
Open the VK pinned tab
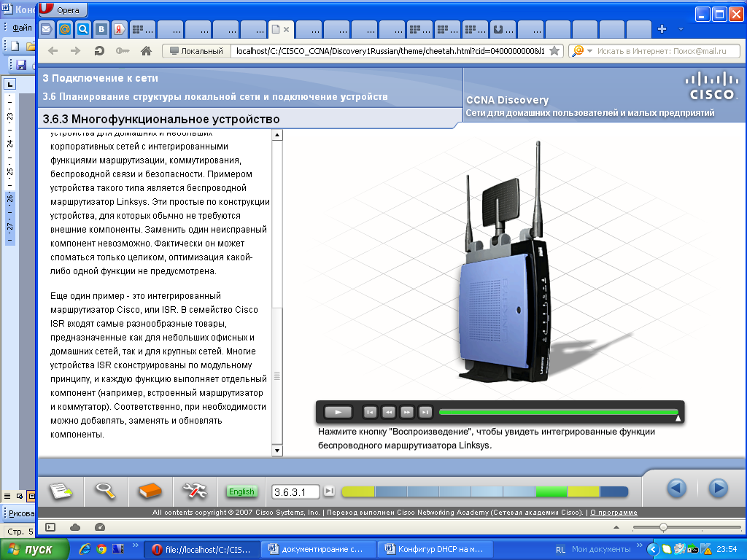tap(101, 29)
